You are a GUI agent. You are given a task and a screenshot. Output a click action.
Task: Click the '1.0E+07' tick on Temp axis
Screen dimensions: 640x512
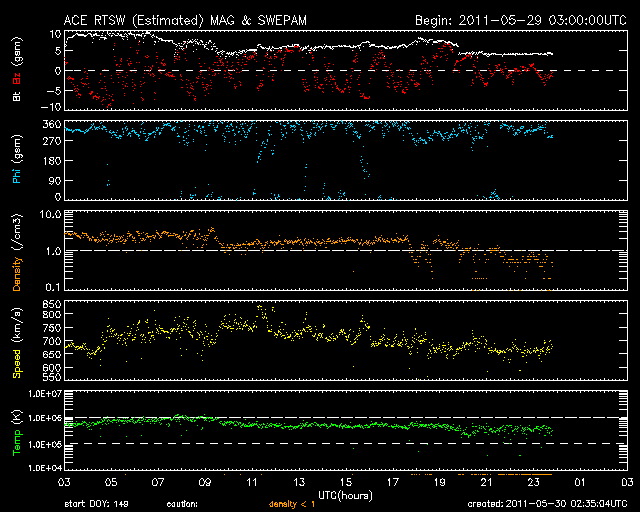pos(45,394)
